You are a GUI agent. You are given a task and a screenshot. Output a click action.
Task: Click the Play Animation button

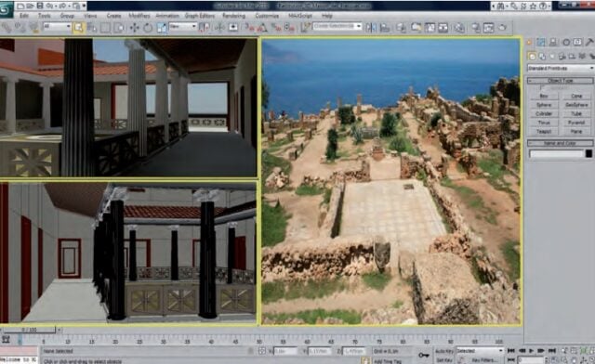531,351
